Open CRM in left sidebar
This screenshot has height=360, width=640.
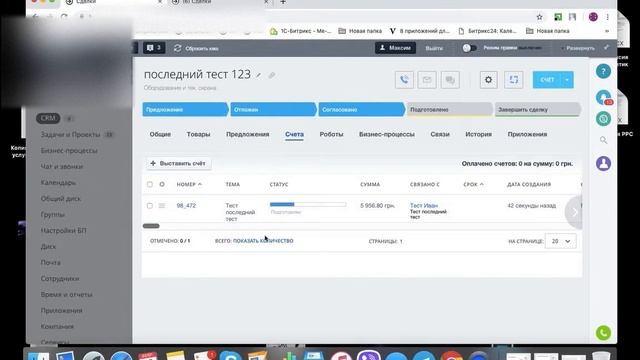click(48, 118)
